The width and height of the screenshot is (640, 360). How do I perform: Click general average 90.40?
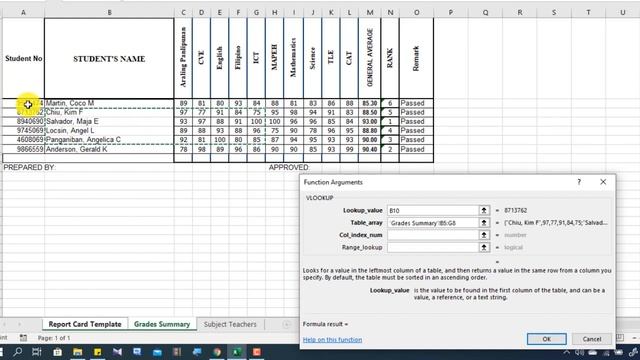pos(370,149)
